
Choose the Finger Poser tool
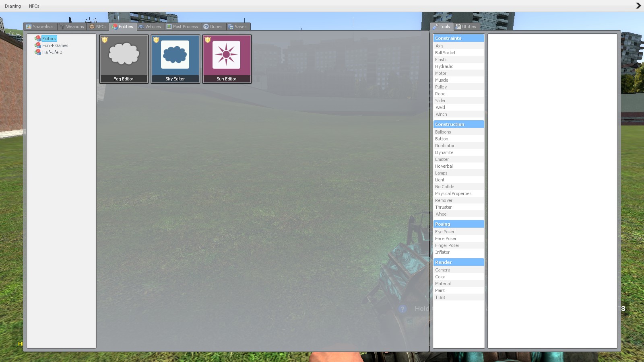coord(458,245)
